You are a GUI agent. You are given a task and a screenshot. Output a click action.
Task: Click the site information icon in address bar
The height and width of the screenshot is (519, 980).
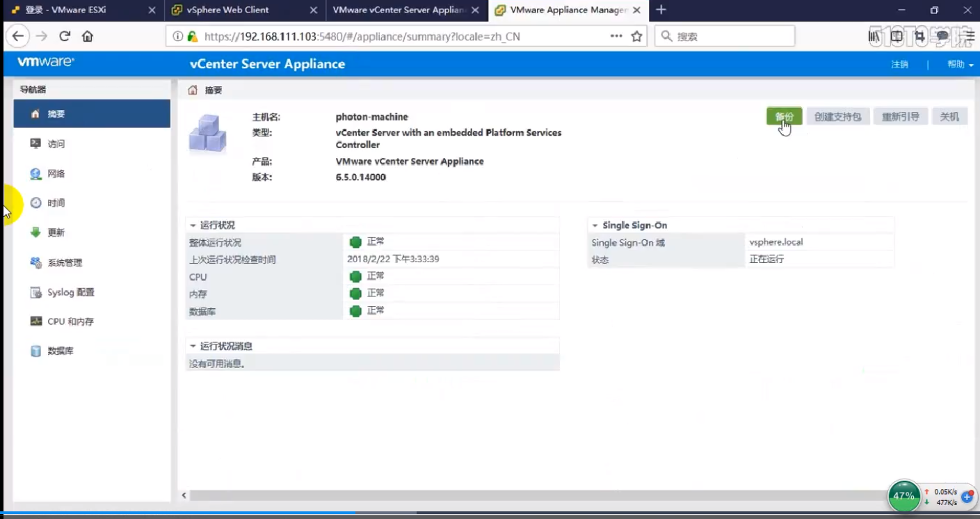click(178, 36)
